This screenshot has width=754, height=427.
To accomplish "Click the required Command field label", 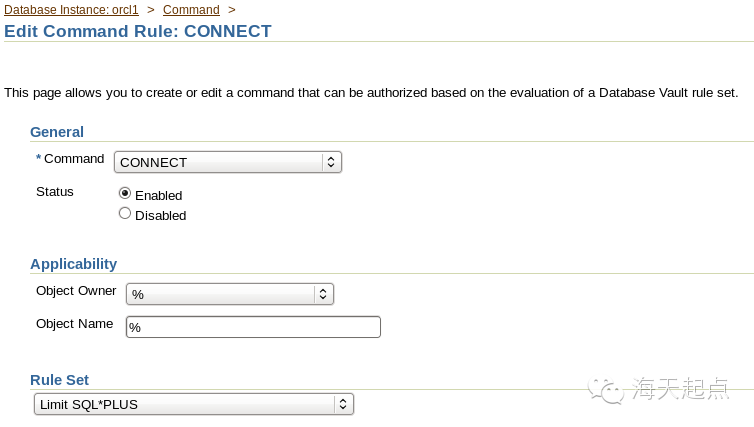I will [73, 159].
